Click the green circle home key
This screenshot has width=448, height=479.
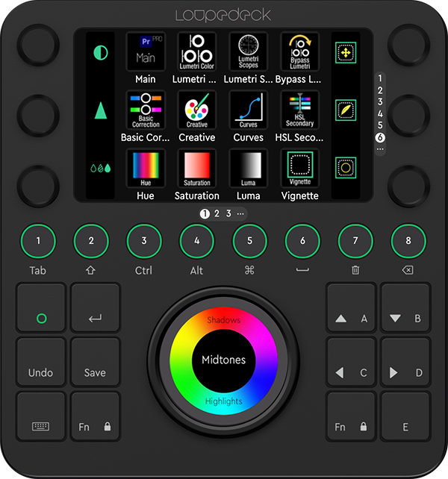[41, 308]
